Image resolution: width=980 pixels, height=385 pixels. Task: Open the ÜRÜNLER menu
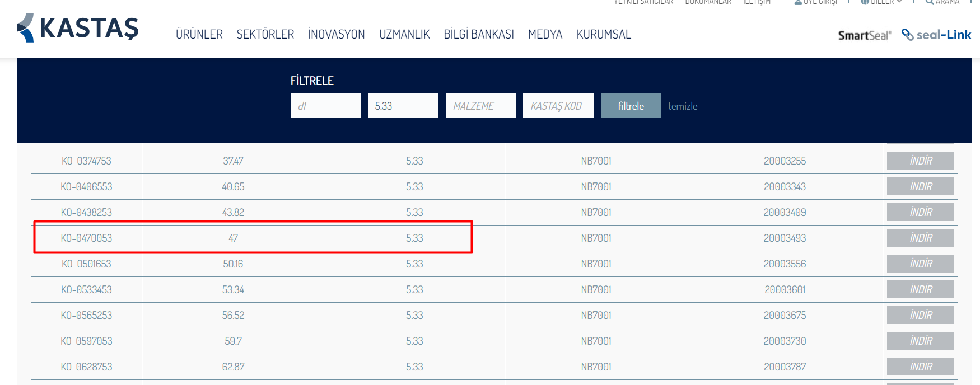199,34
